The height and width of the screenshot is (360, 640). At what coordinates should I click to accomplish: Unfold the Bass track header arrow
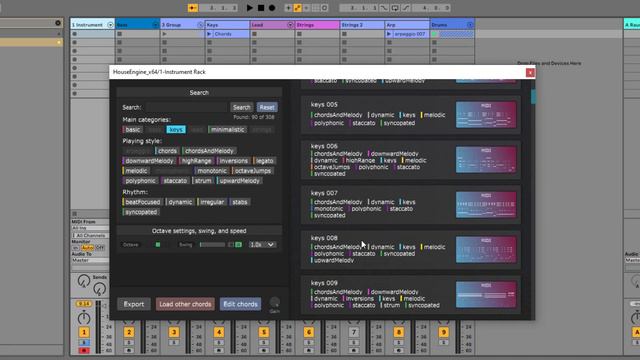155,25
